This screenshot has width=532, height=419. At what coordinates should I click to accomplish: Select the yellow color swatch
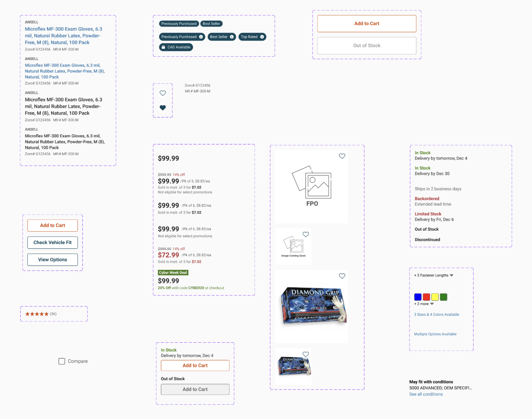tap(435, 297)
